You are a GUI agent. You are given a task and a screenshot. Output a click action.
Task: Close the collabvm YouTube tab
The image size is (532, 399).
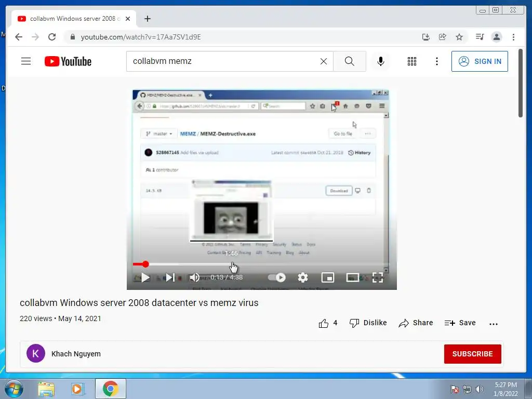coord(128,19)
